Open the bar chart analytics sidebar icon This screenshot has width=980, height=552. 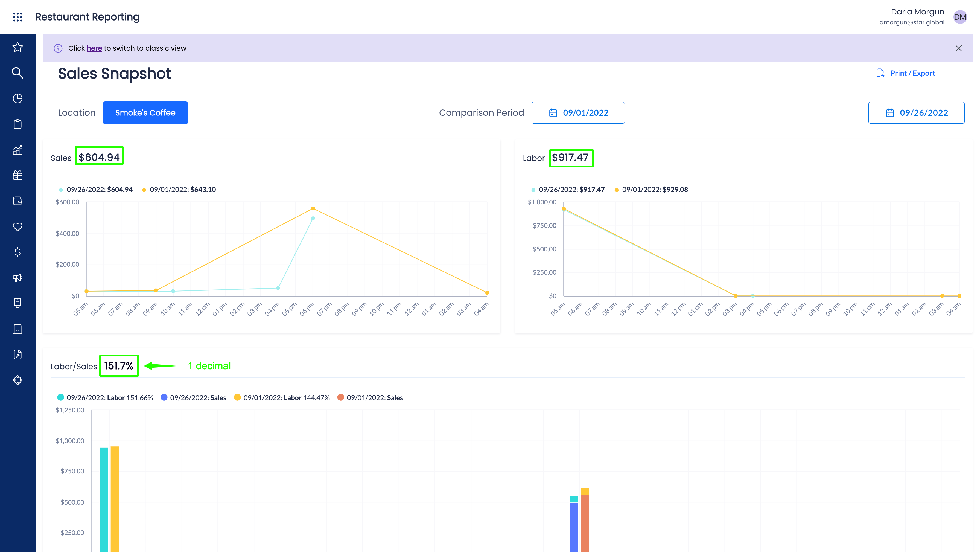(17, 150)
